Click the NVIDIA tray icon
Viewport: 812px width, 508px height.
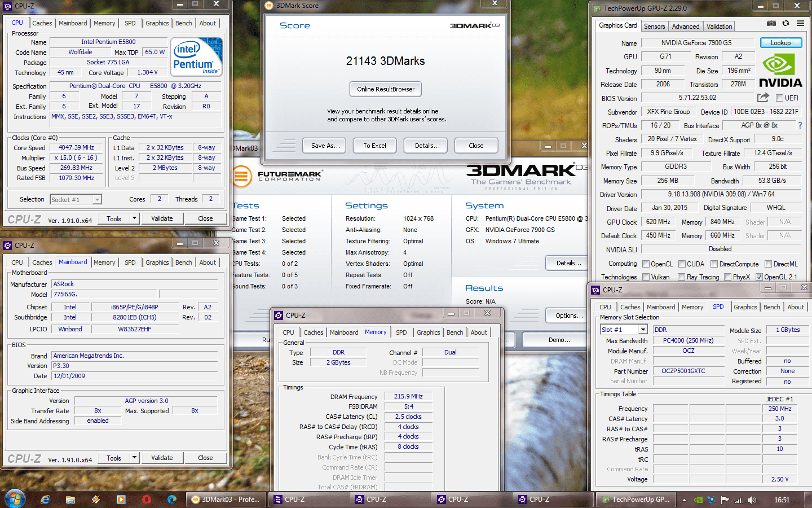pyautogui.click(x=698, y=500)
